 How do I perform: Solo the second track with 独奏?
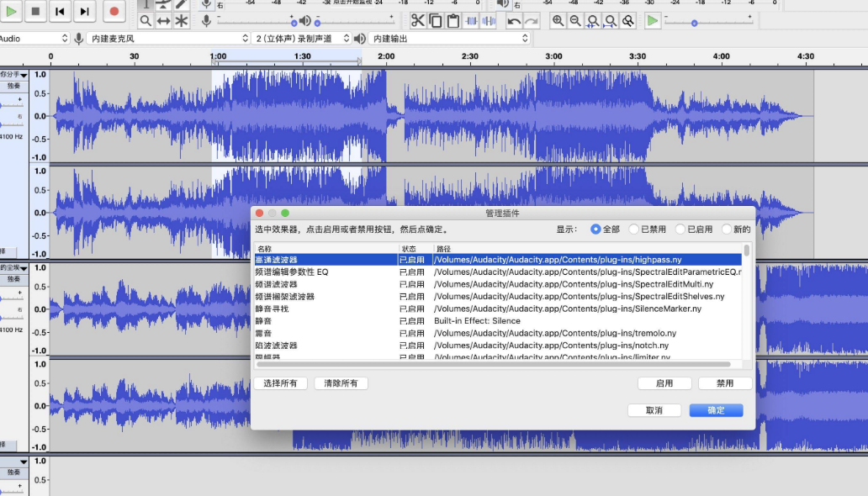13,279
